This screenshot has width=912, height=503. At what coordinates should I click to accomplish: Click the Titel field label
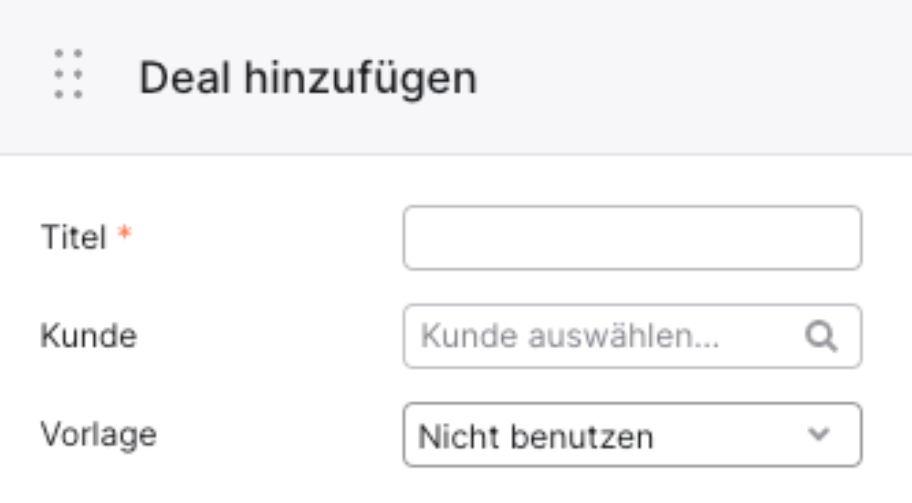point(74,237)
